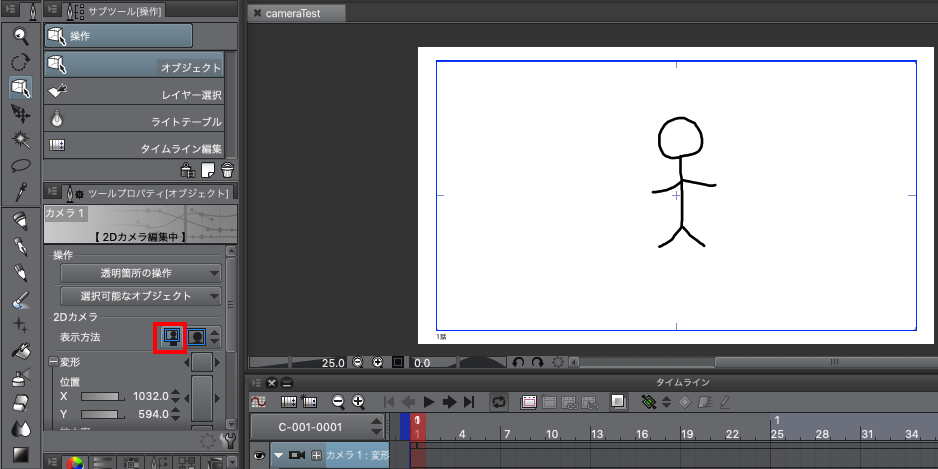Collapse the 変形 section
This screenshot has width=938, height=469.
point(53,362)
